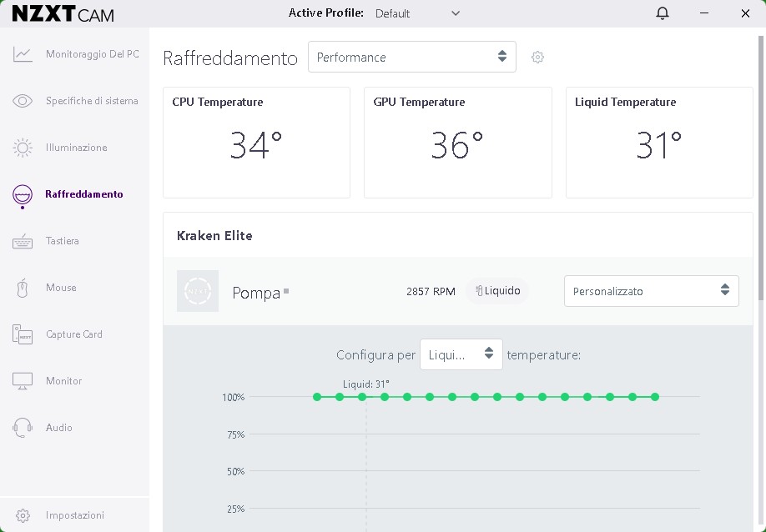Click the Liquido source badge
Viewport: 766px width, 532px height.
pos(497,291)
